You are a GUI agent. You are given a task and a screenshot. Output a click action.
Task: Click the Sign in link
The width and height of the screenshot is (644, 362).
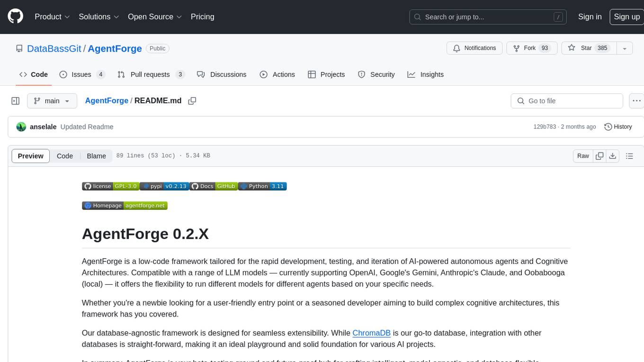pos(590,17)
